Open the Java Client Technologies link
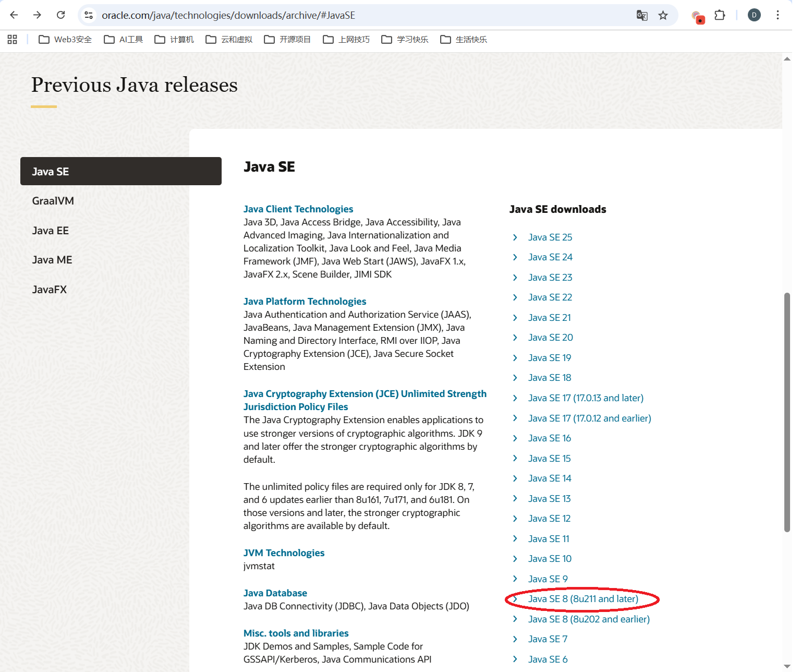 (x=298, y=209)
